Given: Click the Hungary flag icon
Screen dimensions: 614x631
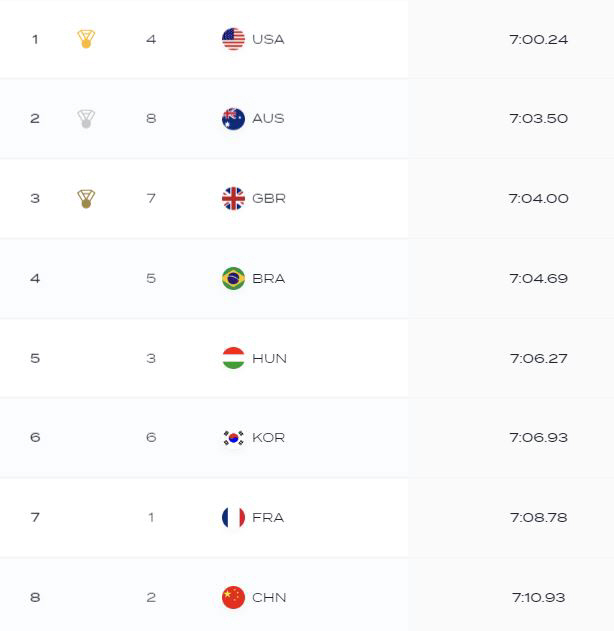Looking at the screenshot, I should tap(233, 358).
